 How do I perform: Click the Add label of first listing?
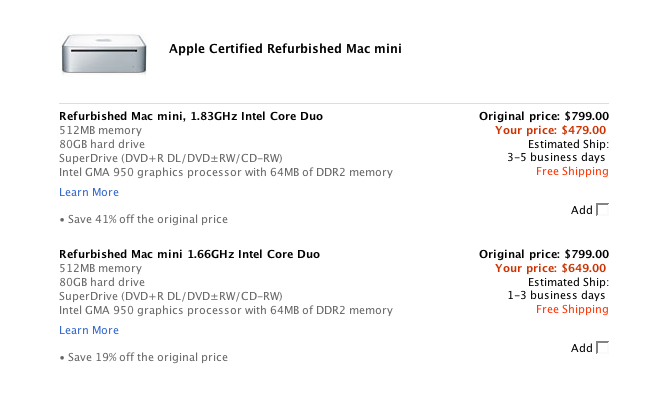pos(581,210)
